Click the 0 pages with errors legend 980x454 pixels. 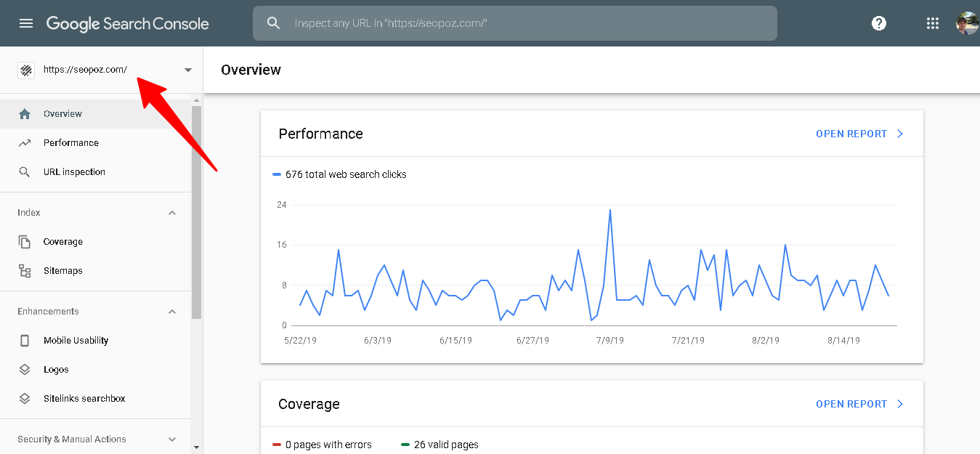pos(322,445)
